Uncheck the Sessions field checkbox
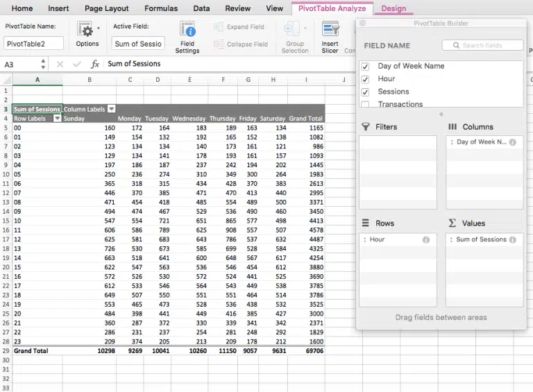This screenshot has width=533, height=392. pos(365,92)
